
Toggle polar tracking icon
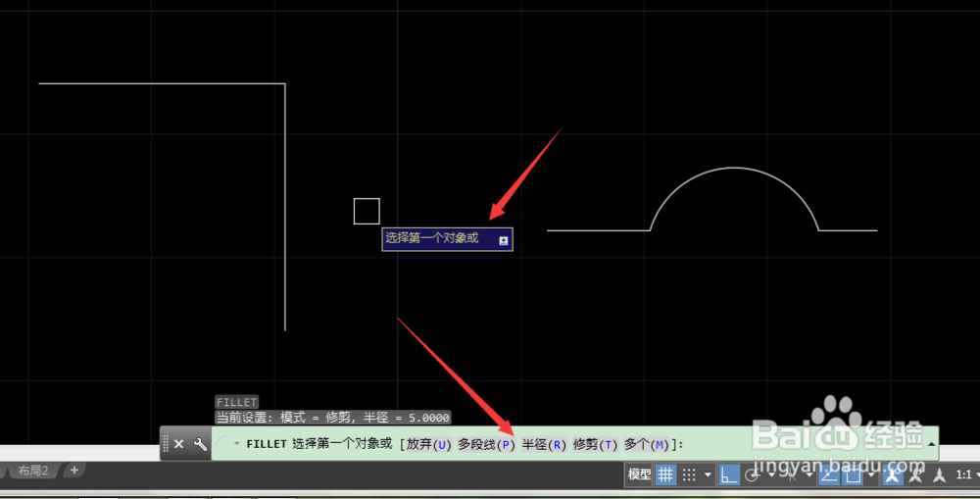753,475
